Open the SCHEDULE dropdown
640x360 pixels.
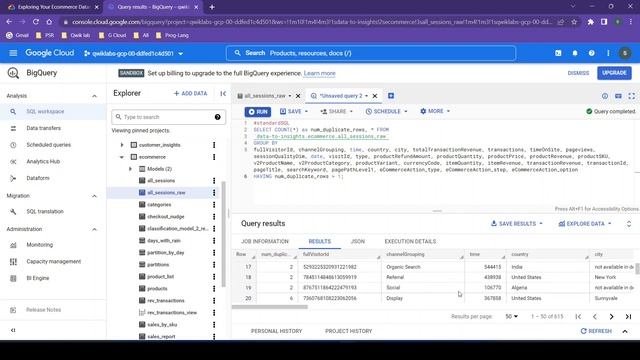click(386, 111)
